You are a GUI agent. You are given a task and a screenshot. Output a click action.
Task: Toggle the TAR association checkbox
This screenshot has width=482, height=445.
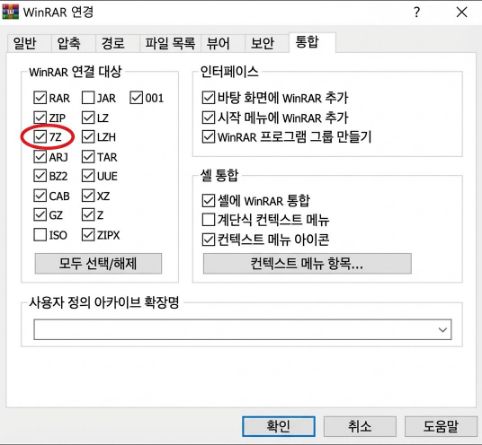pyautogui.click(x=88, y=157)
